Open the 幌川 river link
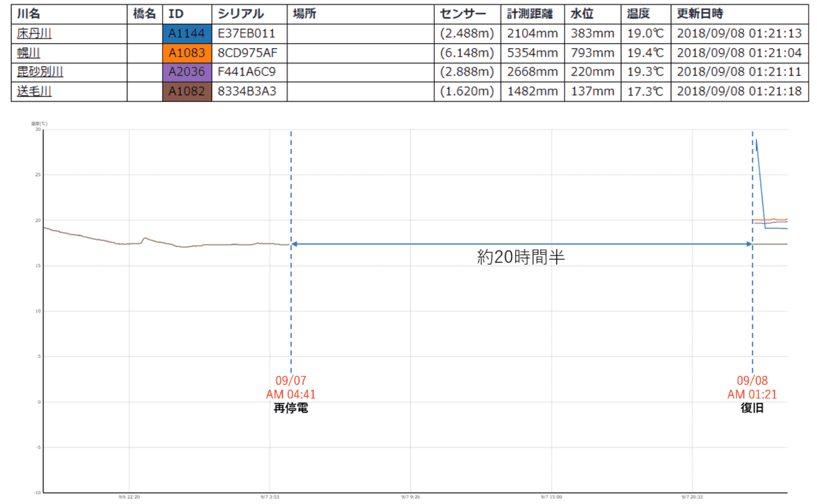 (x=28, y=53)
